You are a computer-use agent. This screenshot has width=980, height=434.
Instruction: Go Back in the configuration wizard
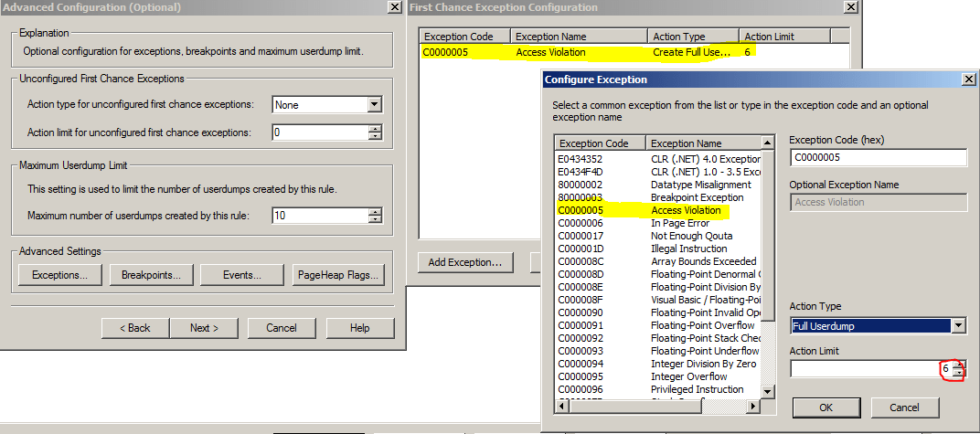[x=133, y=328]
